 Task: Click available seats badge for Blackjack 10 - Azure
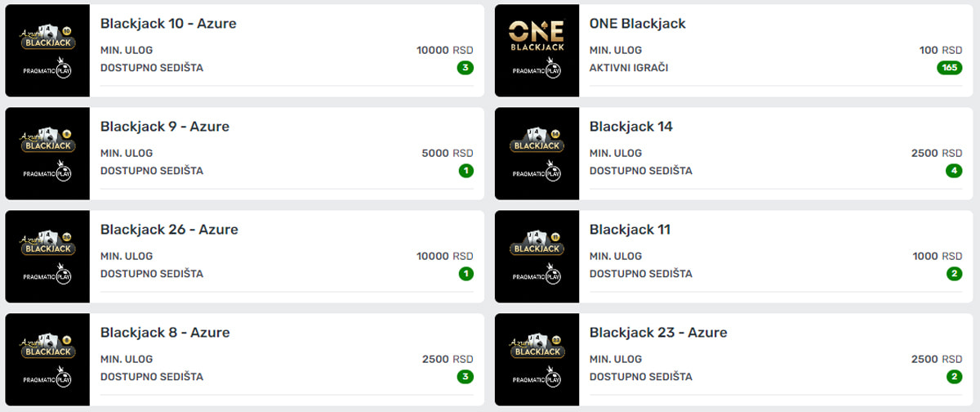pos(465,68)
